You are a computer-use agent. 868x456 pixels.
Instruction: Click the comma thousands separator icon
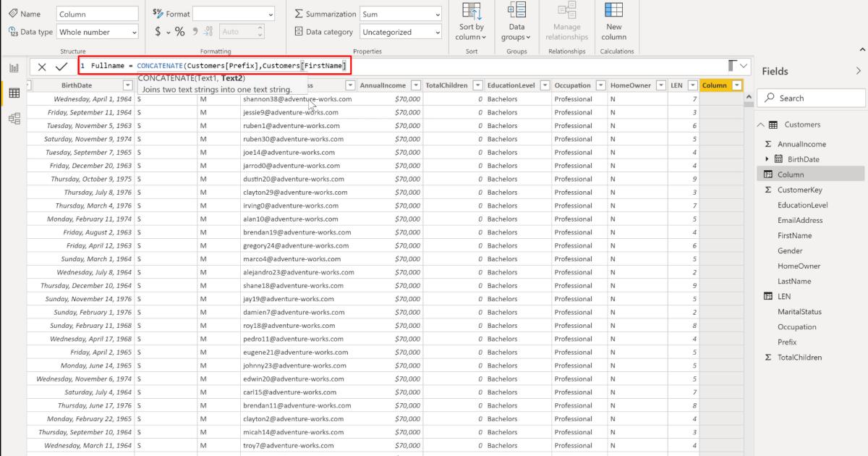pyautogui.click(x=194, y=31)
